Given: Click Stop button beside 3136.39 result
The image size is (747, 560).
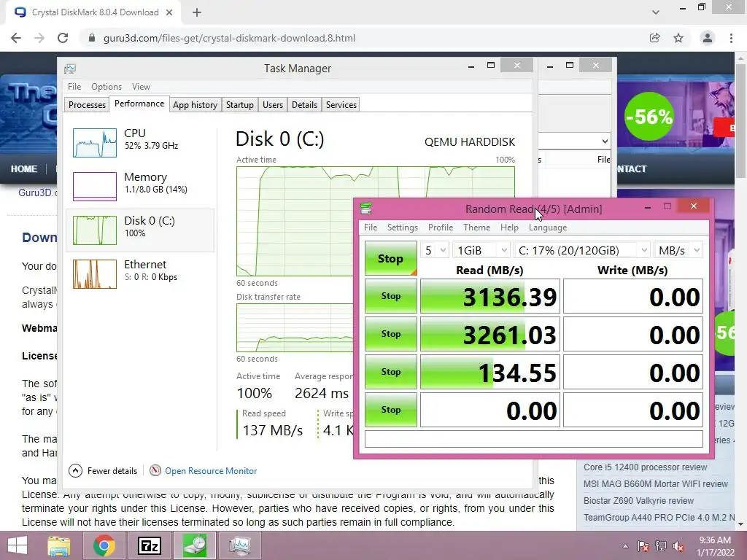Looking at the screenshot, I should (391, 296).
